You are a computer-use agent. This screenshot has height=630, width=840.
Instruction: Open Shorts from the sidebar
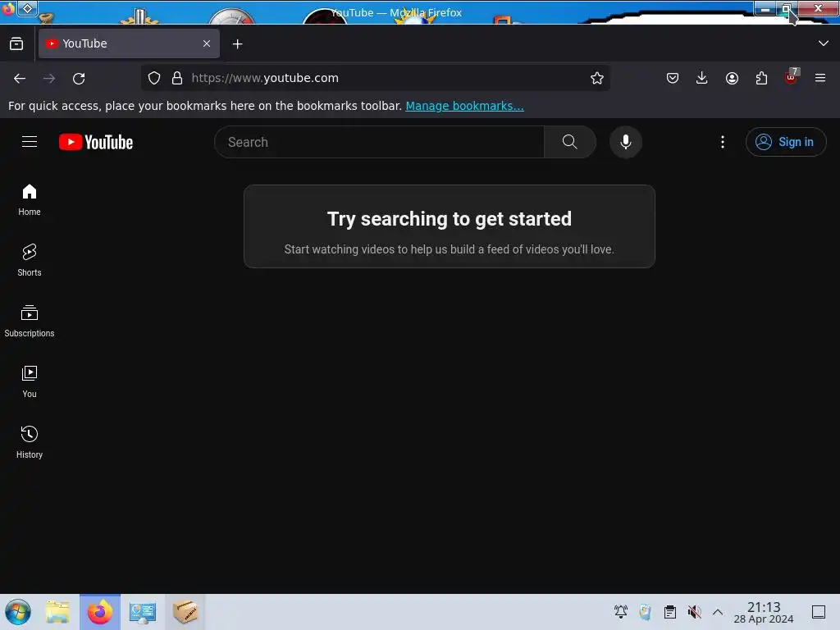30,260
